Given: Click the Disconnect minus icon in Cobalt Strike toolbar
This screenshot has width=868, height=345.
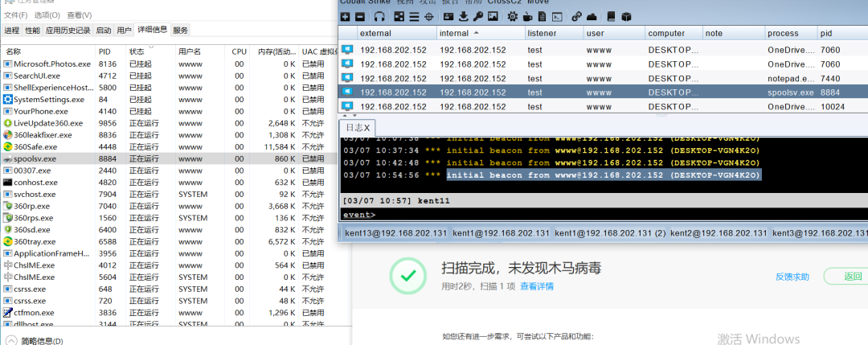Looking at the screenshot, I should [360, 17].
